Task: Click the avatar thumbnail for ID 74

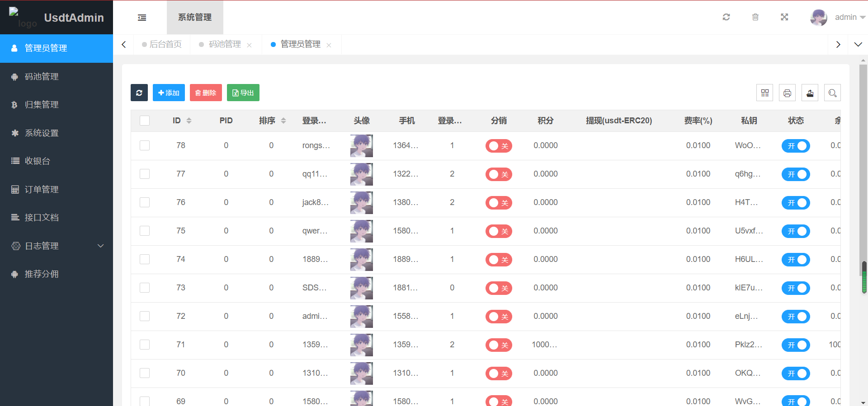Action: [x=361, y=259]
